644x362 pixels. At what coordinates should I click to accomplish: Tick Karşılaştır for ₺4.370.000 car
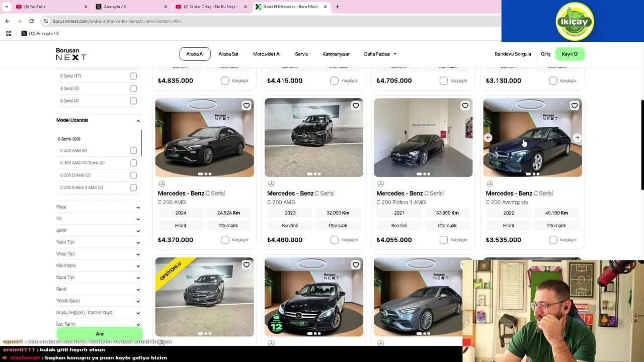(x=225, y=240)
